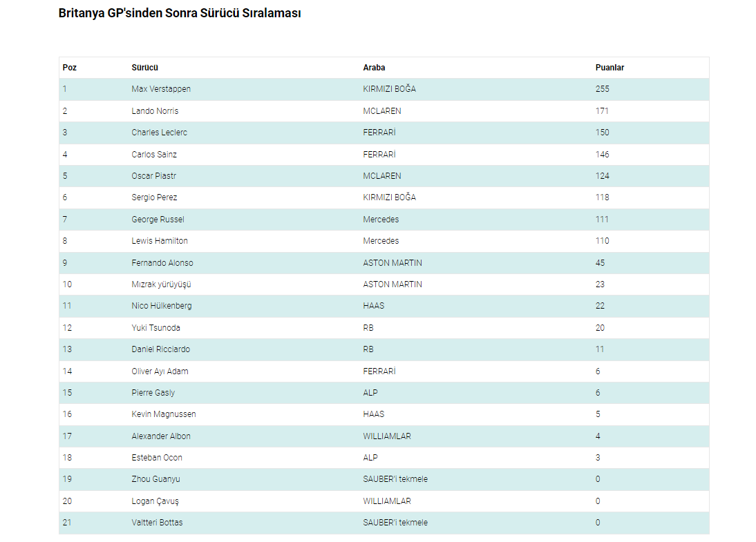Click position number 13 cell
This screenshot has height=542, width=756.
67,349
